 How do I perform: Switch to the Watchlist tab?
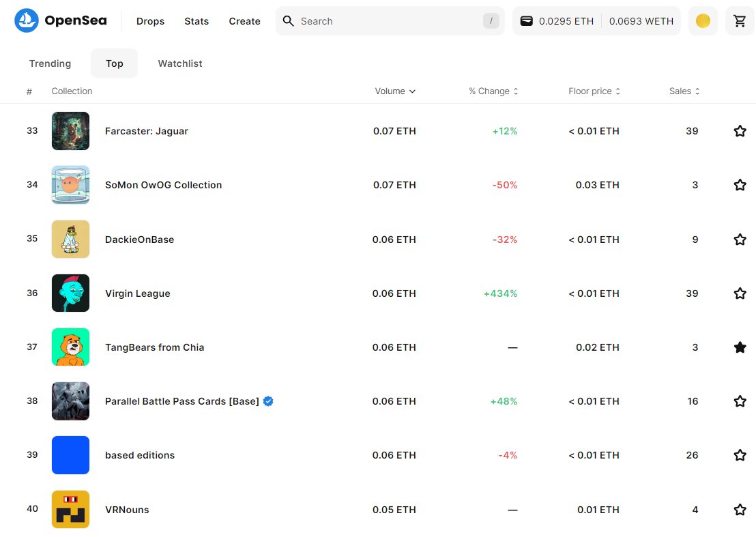(x=180, y=63)
